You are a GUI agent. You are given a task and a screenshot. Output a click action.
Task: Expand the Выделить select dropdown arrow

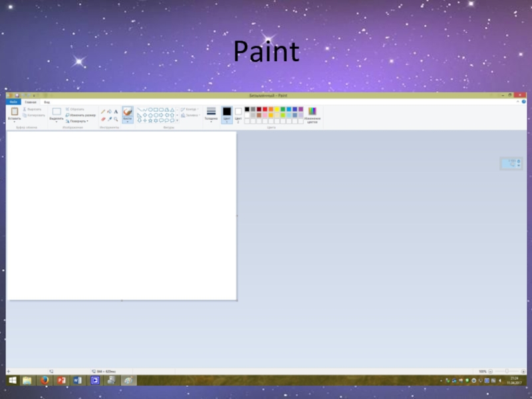pyautogui.click(x=57, y=122)
